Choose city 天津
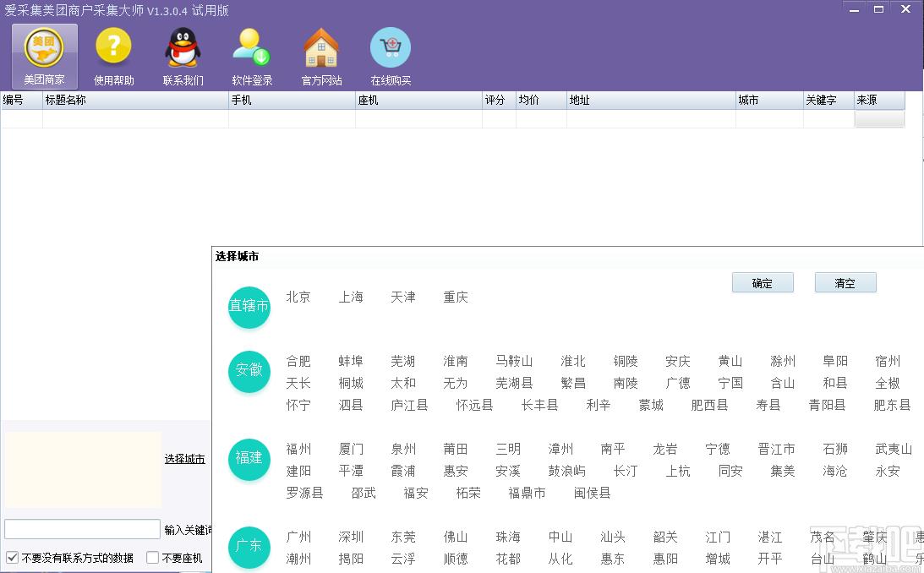 click(403, 297)
